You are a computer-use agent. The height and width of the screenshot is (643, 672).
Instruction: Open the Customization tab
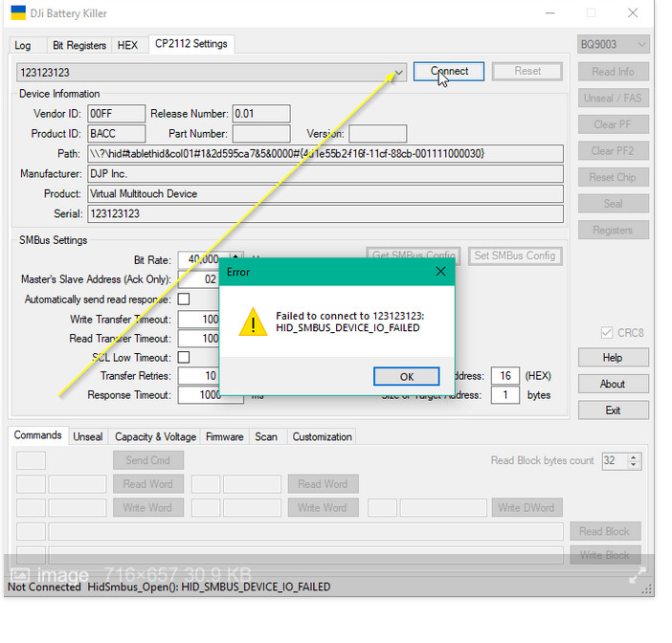[x=322, y=437]
